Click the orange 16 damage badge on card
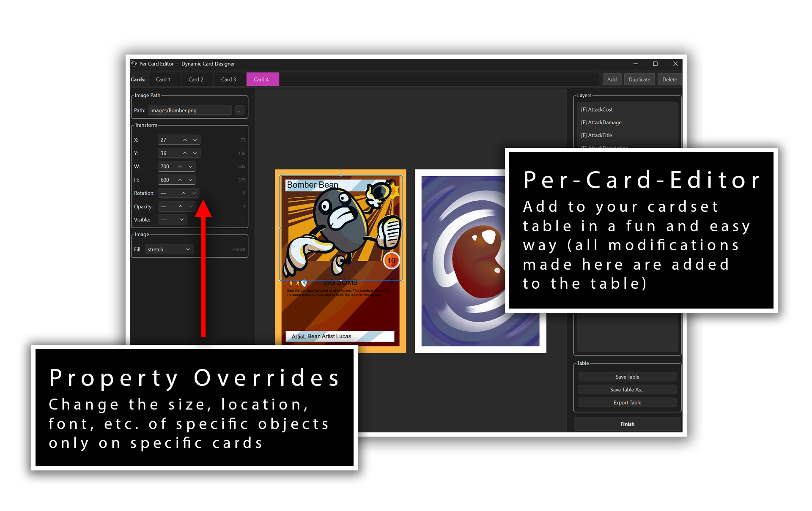812x511 pixels. coord(391,261)
